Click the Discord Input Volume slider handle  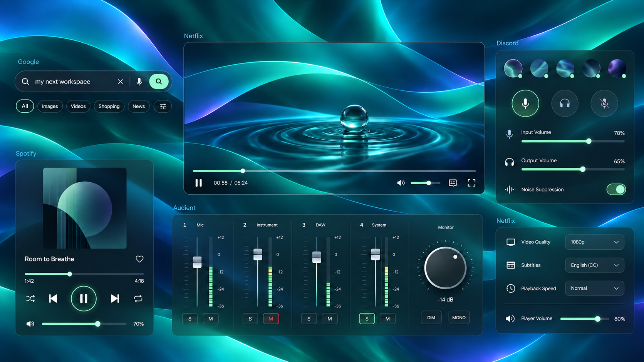click(589, 141)
